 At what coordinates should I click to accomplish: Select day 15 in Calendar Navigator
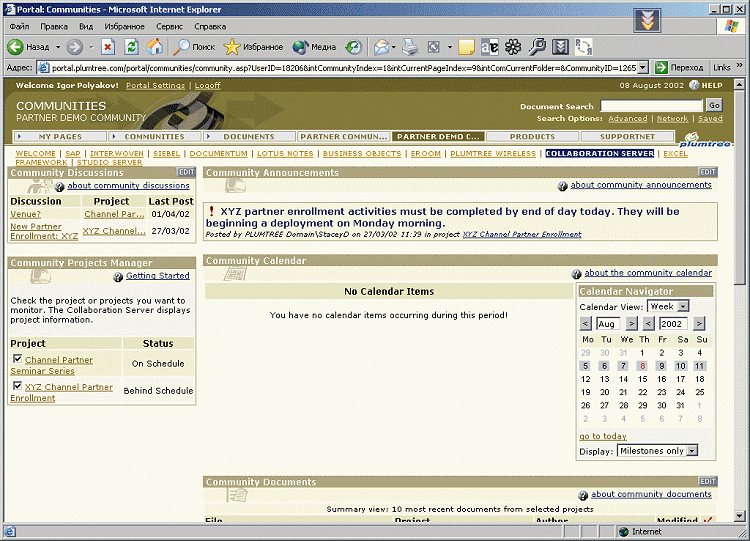point(642,379)
